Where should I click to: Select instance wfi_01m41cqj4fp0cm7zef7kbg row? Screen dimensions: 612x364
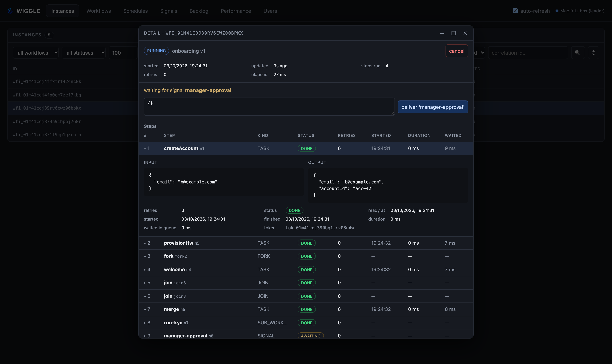(73, 95)
